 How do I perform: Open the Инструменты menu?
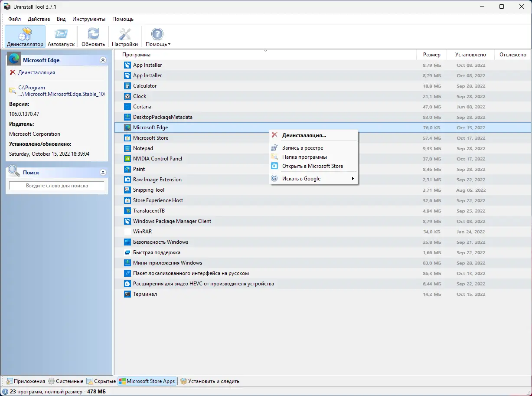pyautogui.click(x=89, y=19)
